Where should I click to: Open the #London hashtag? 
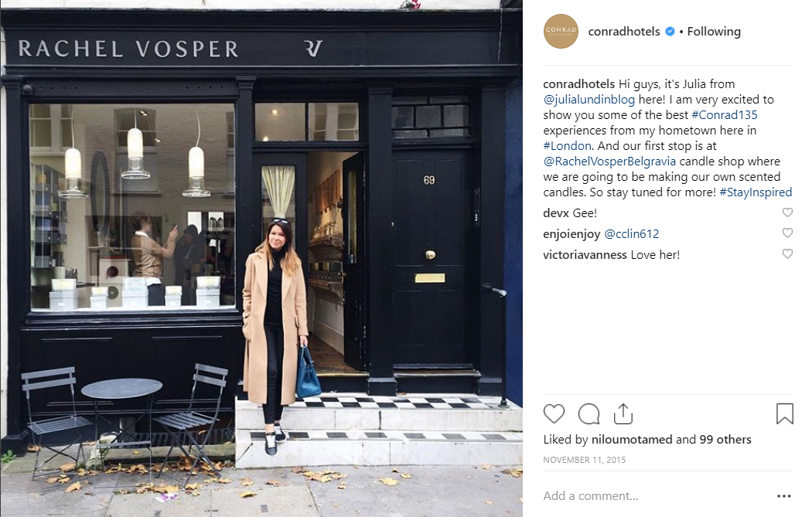[567, 146]
